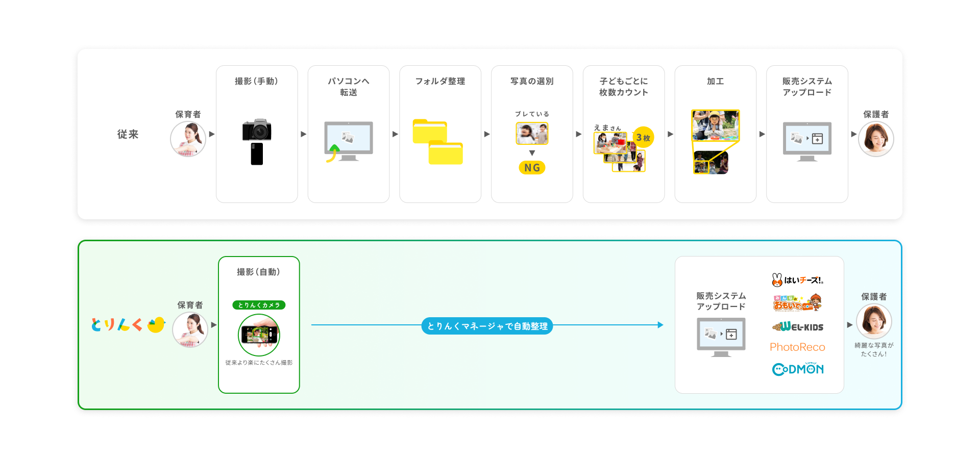Screen dimensions: 980x459
Task: Click the top-row 保護者 avatar on the right
Action: click(876, 139)
